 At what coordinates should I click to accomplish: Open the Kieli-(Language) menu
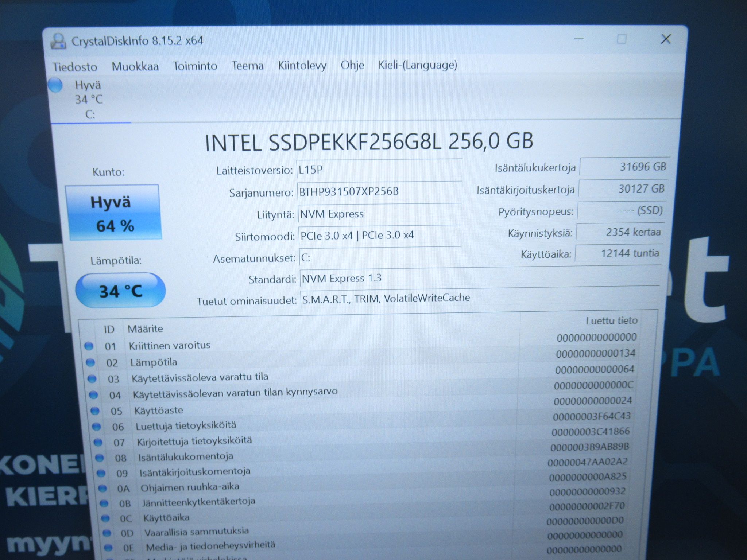417,65
